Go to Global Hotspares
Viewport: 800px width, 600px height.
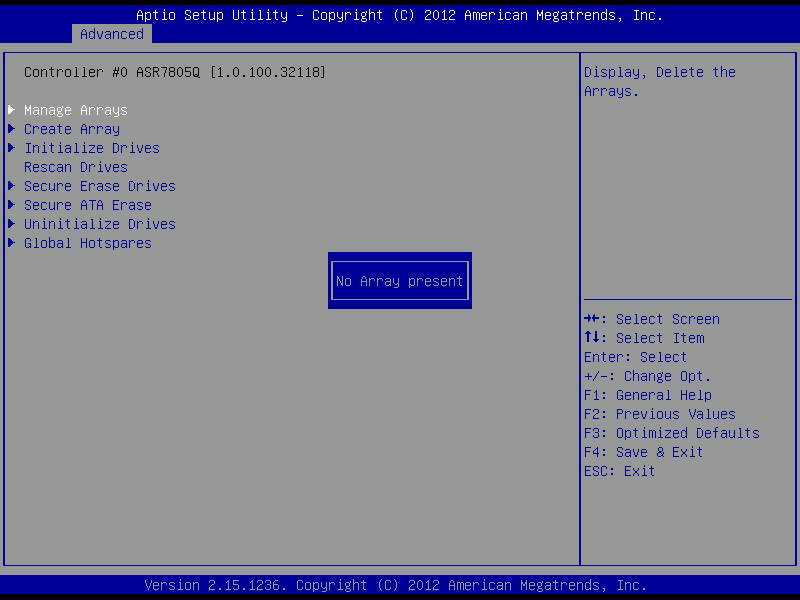pos(88,243)
